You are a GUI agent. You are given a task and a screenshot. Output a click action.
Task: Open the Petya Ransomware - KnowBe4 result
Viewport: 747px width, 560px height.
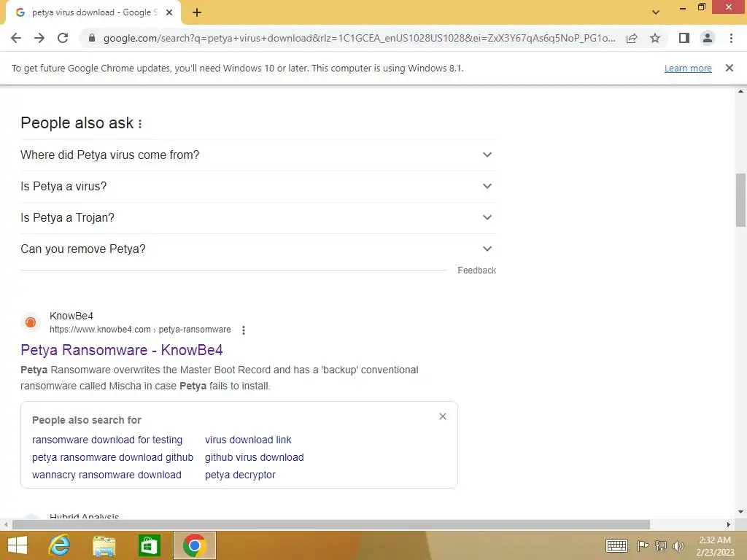pyautogui.click(x=122, y=350)
